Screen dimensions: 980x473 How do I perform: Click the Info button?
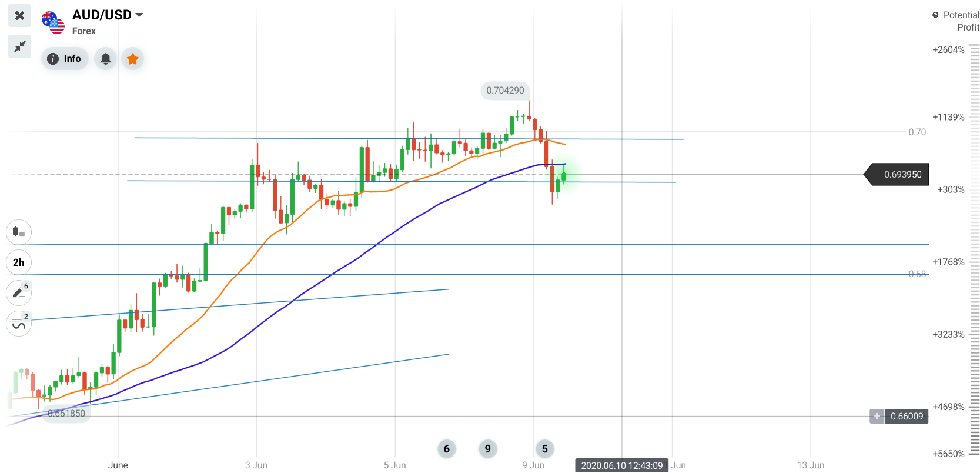65,59
